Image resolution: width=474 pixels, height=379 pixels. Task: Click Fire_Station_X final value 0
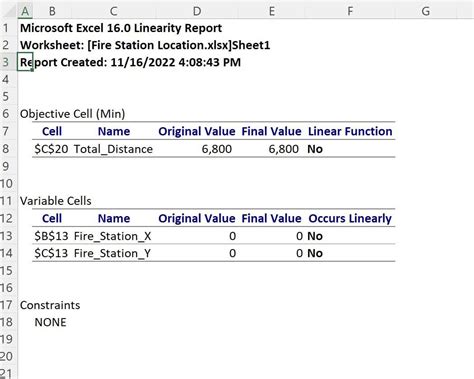click(299, 236)
